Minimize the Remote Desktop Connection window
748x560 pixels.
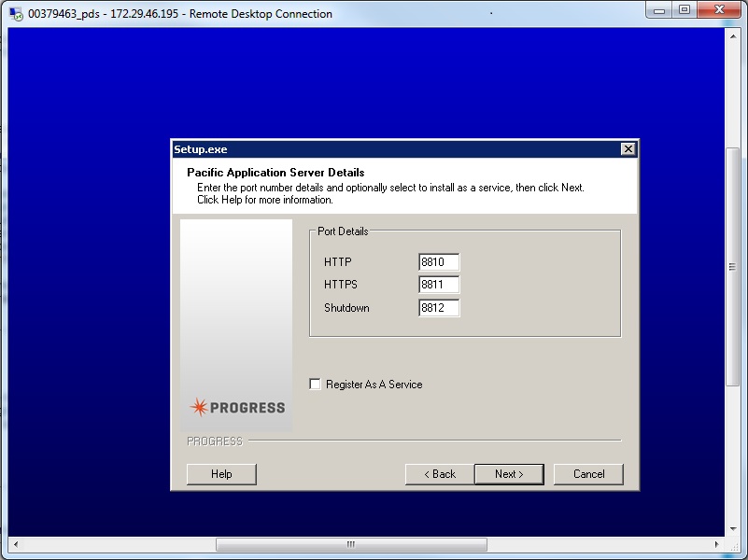click(659, 10)
